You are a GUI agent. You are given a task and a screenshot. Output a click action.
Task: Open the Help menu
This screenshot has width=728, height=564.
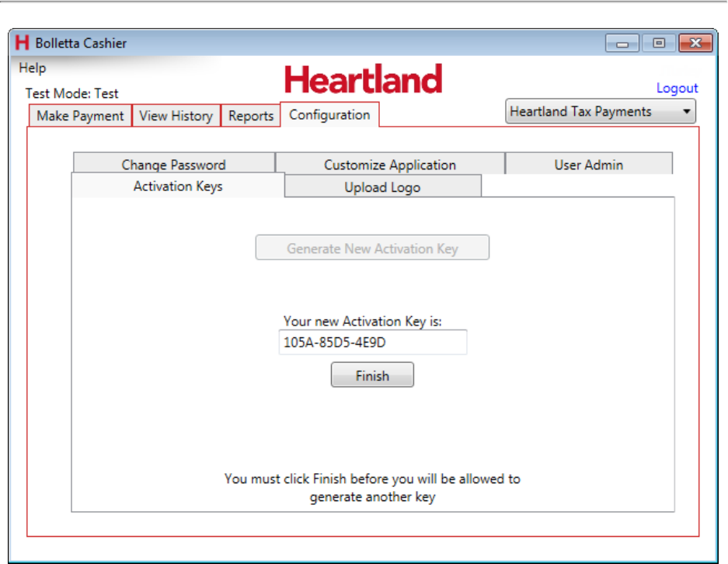pos(32,68)
